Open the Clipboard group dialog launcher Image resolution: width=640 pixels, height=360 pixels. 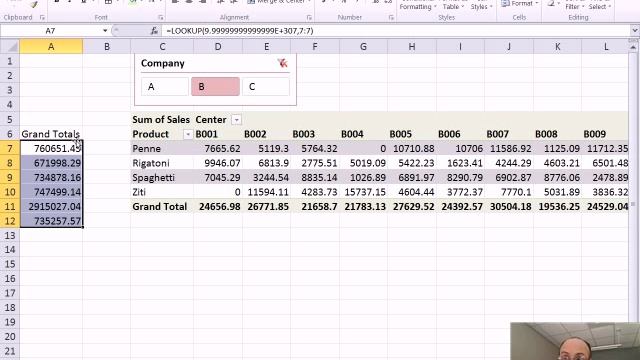pyautogui.click(x=42, y=18)
